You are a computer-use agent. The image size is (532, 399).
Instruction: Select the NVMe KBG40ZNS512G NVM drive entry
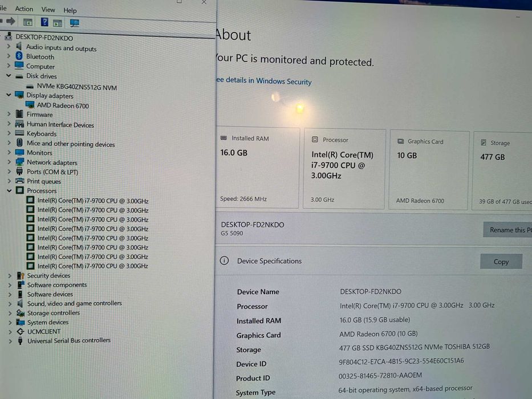click(x=76, y=87)
